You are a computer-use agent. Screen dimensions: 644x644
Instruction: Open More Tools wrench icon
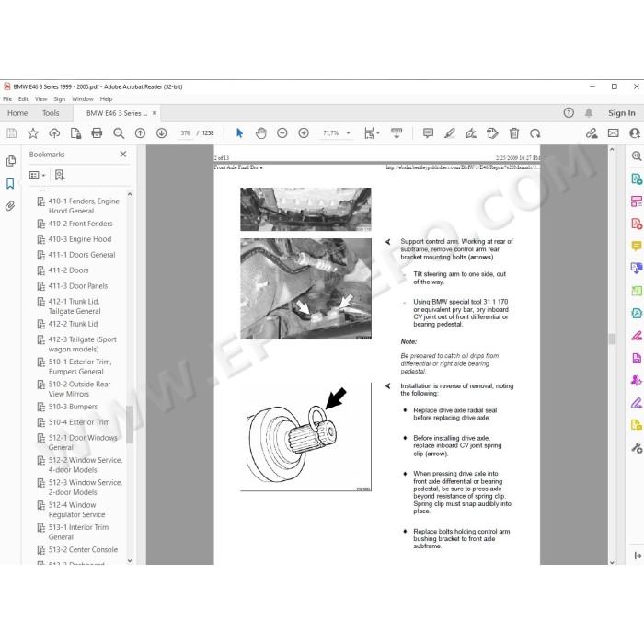click(637, 448)
